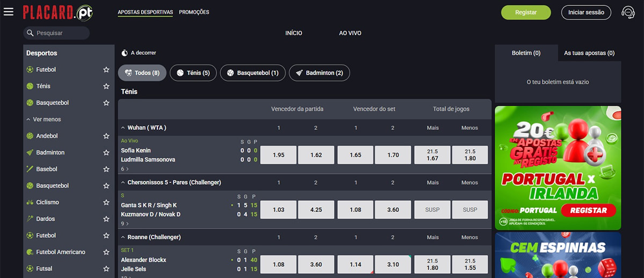Collapse the Roanne (Challenger) section
The width and height of the screenshot is (644, 278).
click(x=123, y=237)
